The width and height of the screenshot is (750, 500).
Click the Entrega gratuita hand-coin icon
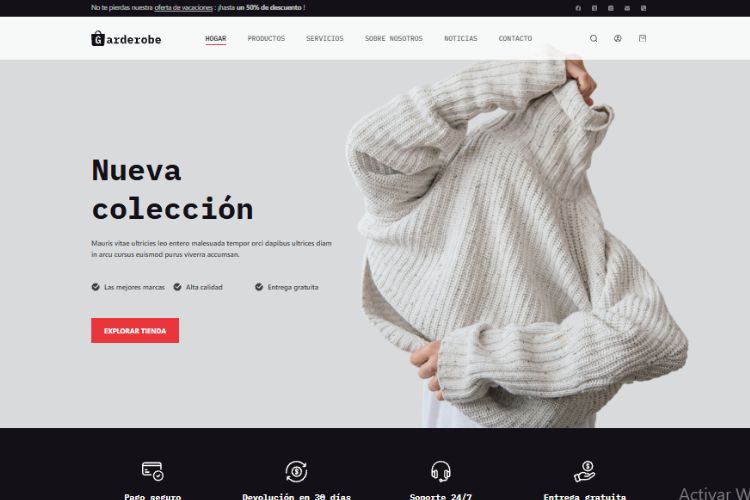pos(585,471)
